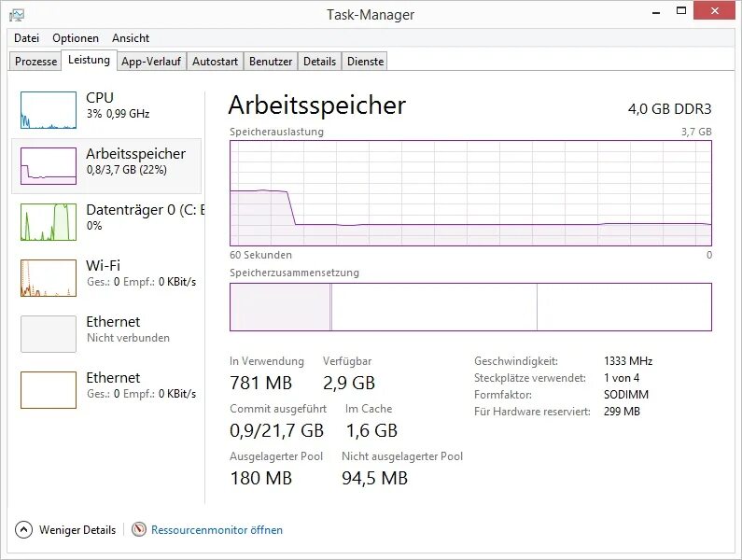Switch to the App-Verlauf tab
742x560 pixels.
click(151, 62)
